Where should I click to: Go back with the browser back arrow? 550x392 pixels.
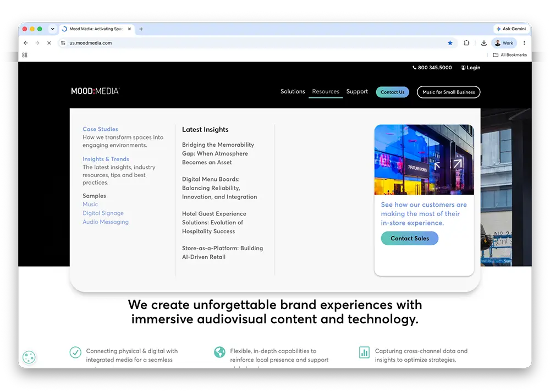click(26, 43)
